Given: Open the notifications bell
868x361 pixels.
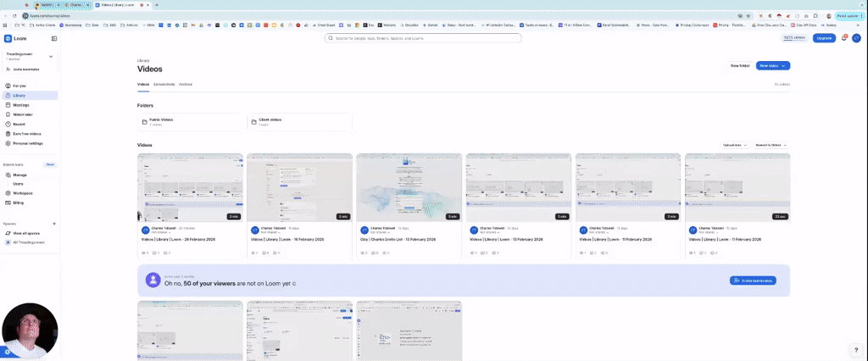Looking at the screenshot, I should click(844, 38).
